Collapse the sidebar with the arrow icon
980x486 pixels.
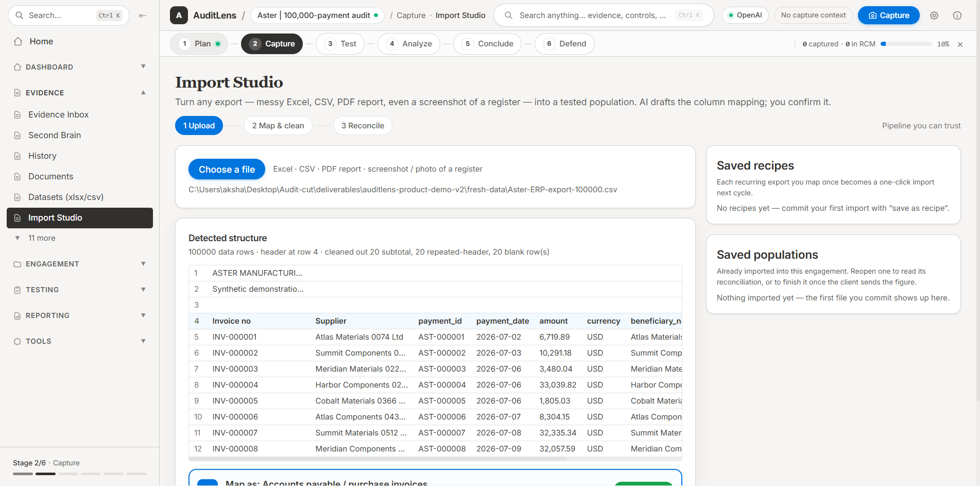[143, 15]
